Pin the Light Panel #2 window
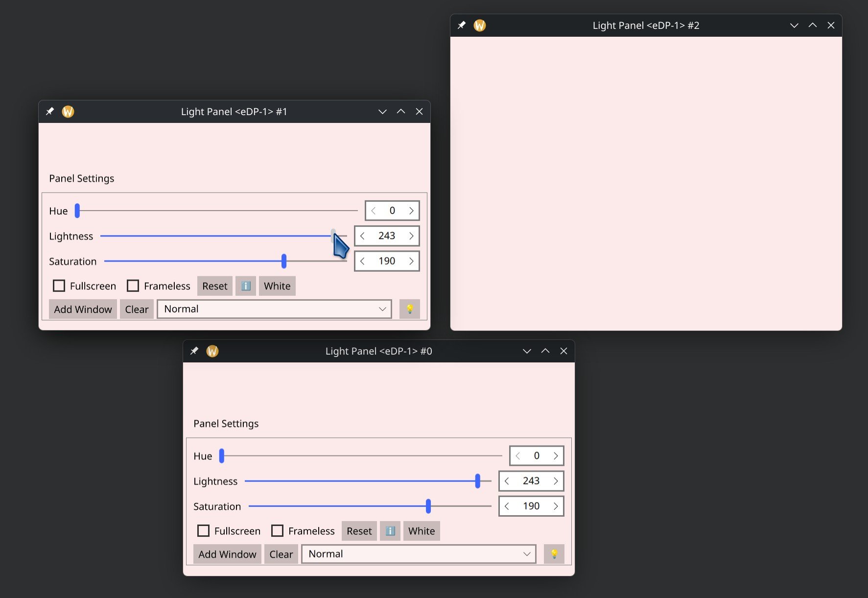Screen dimensions: 868x598 (462, 25)
